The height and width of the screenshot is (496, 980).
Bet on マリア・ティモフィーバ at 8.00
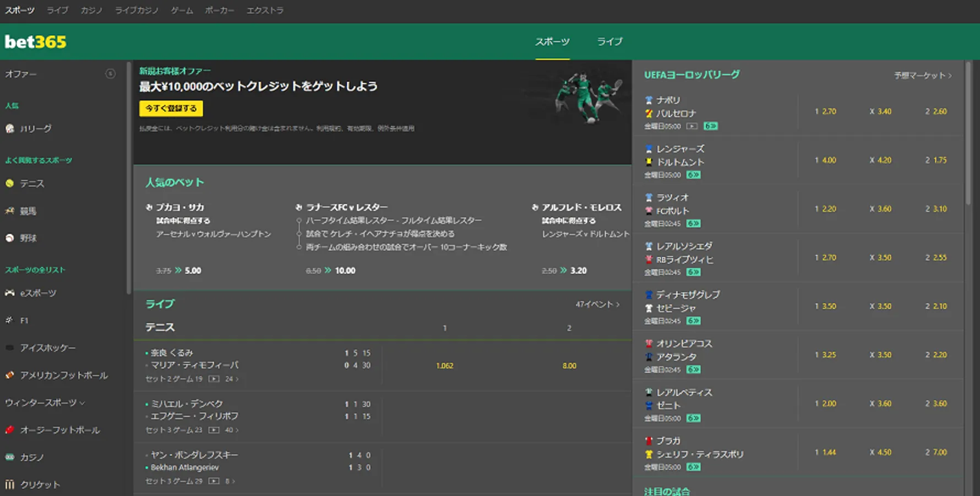(569, 366)
